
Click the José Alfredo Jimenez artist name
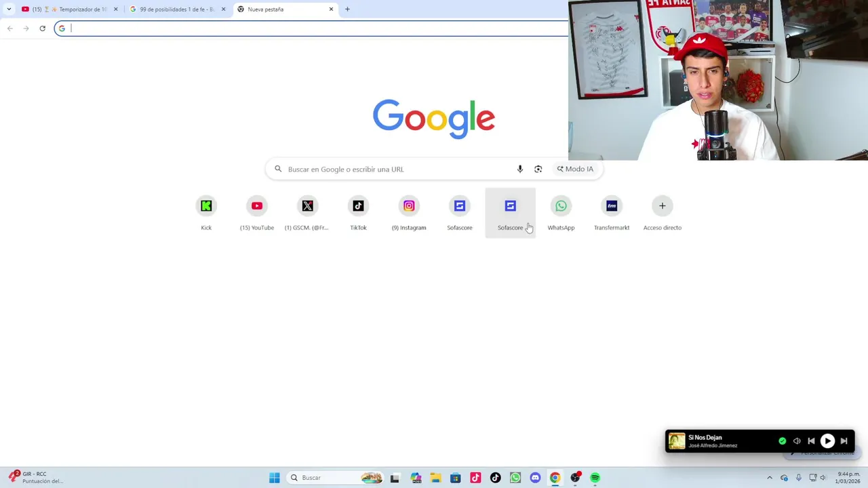[x=713, y=446]
